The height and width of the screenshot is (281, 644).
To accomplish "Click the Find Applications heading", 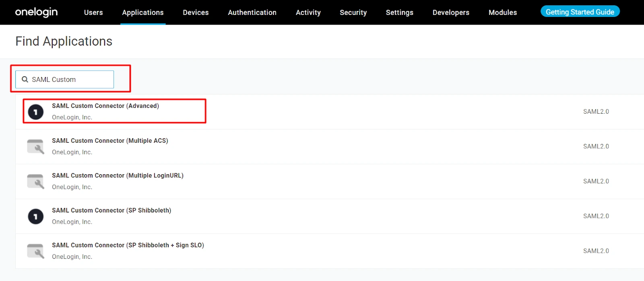I will coord(64,42).
